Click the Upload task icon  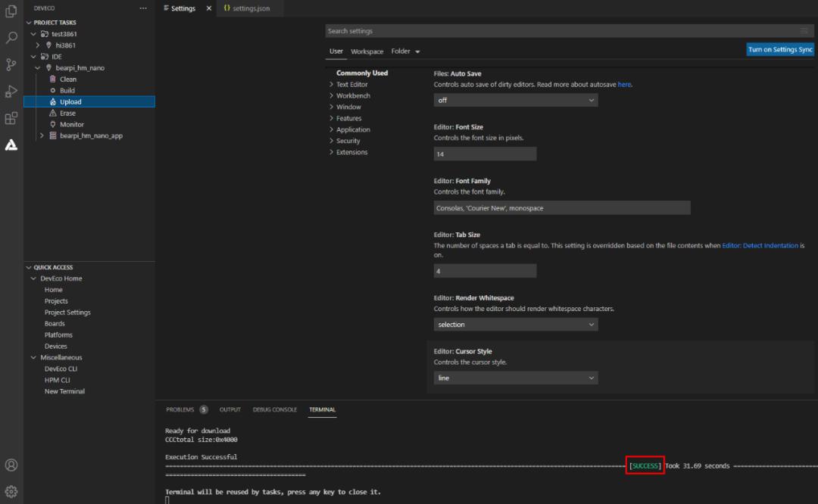tap(53, 102)
